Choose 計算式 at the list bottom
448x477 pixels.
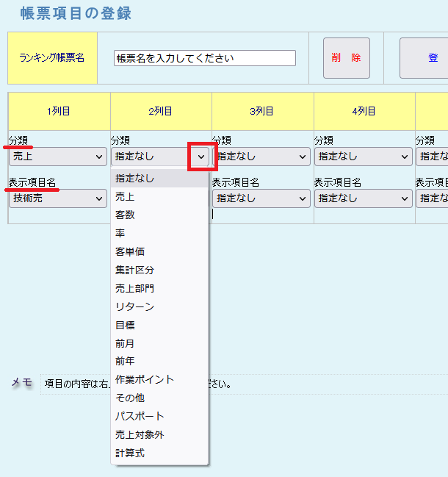point(130,453)
